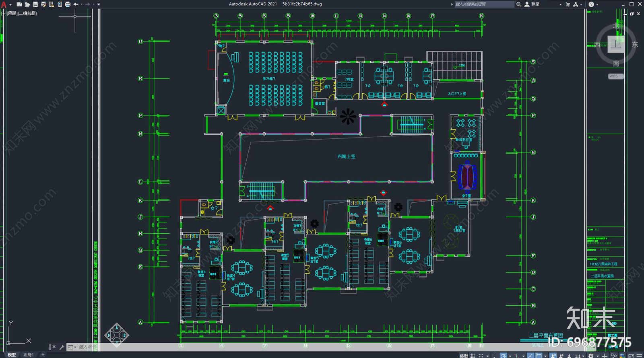Screen dimensions: 644x358
Task: Open from Web & Mobile icon
Action: pyautogui.click(x=52, y=4)
